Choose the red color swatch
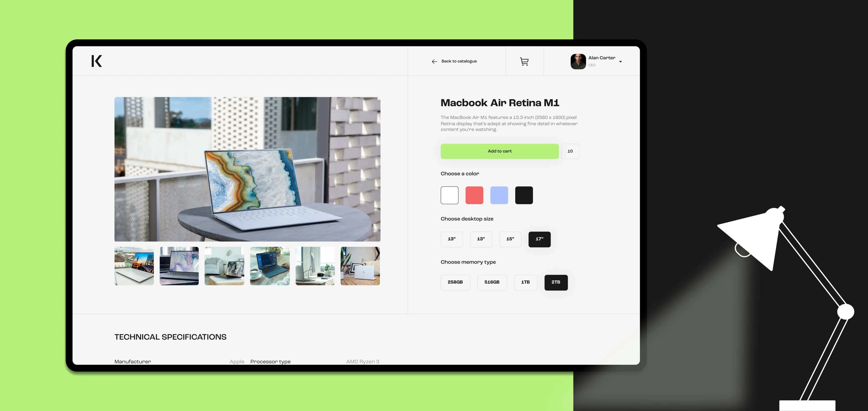The image size is (868, 411). click(x=474, y=195)
